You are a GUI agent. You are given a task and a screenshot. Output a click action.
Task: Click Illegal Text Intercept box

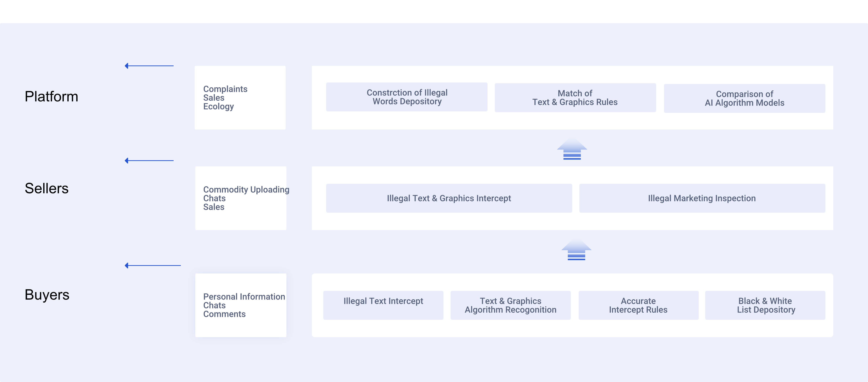[x=383, y=305]
